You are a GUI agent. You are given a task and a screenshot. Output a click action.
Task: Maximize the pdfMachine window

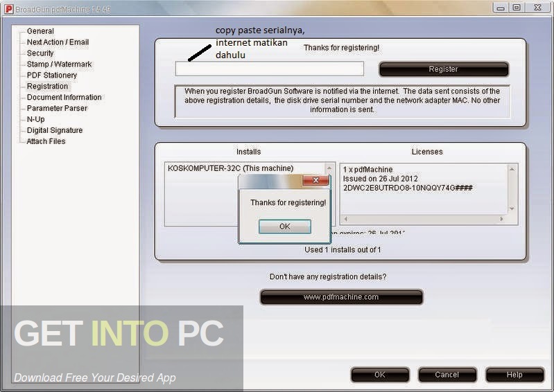[x=517, y=8]
